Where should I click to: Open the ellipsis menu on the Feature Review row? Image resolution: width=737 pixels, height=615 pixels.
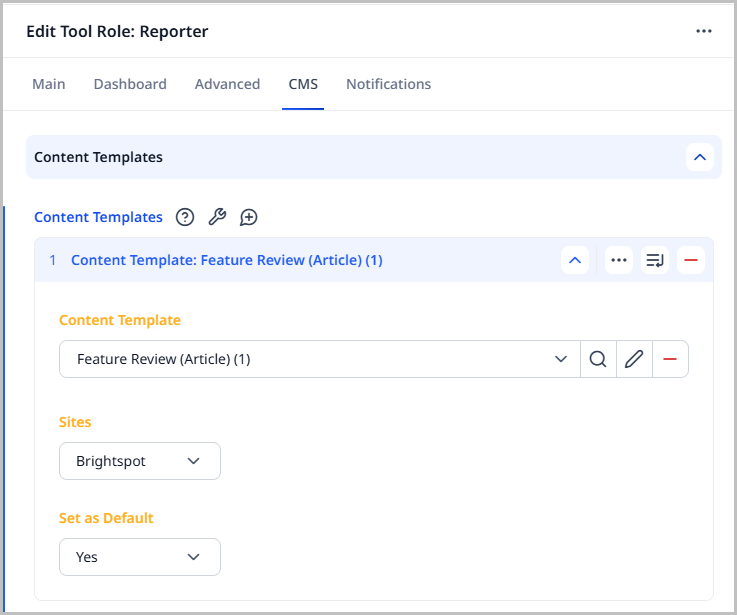[619, 260]
